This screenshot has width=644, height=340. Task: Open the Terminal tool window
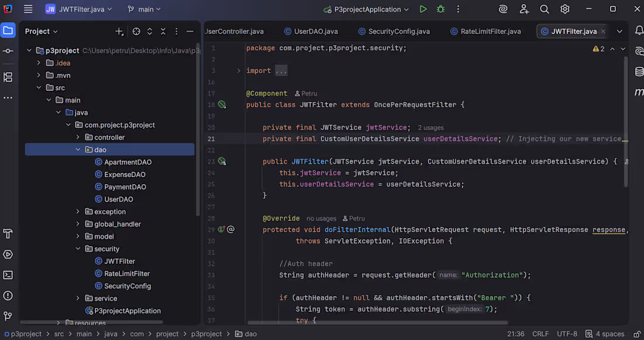coord(8,275)
